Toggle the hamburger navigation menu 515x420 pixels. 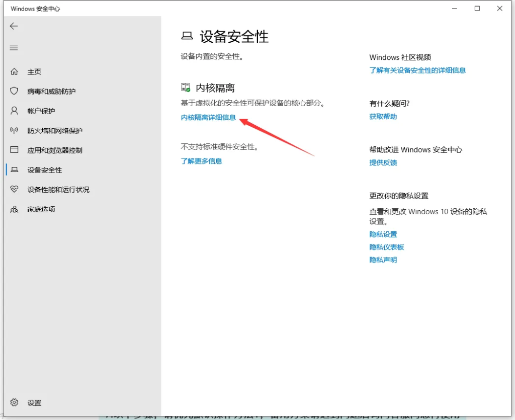(14, 48)
